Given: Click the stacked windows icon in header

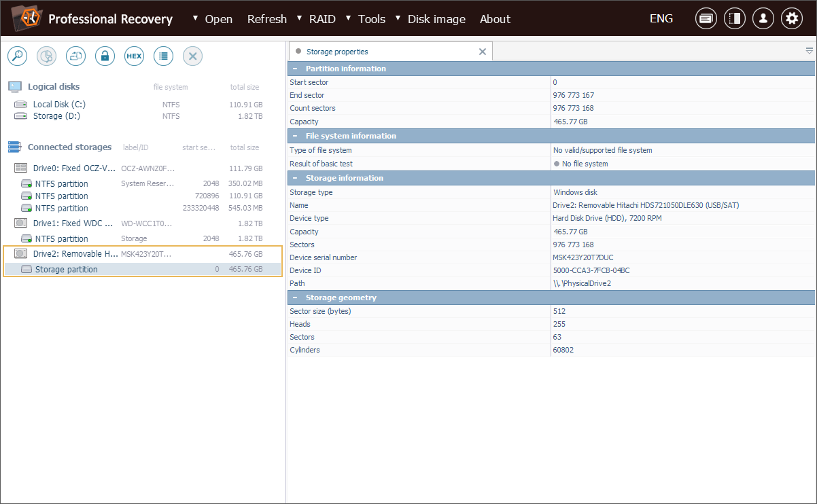Looking at the screenshot, I should click(x=706, y=19).
